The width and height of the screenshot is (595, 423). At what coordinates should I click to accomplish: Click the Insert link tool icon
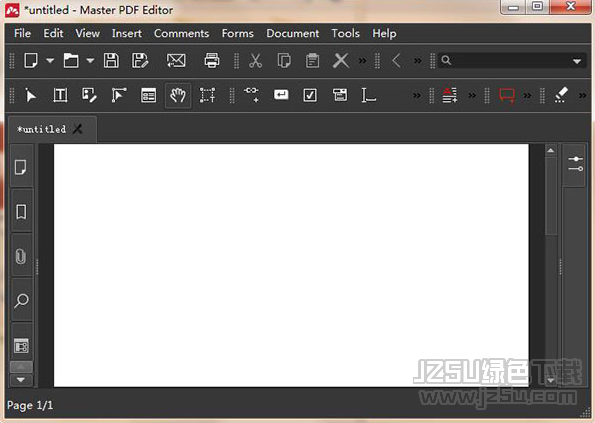click(252, 94)
